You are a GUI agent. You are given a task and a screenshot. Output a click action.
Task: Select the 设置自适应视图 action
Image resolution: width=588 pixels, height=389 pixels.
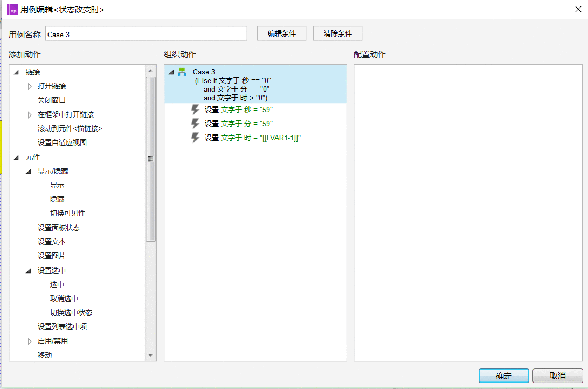(x=63, y=142)
